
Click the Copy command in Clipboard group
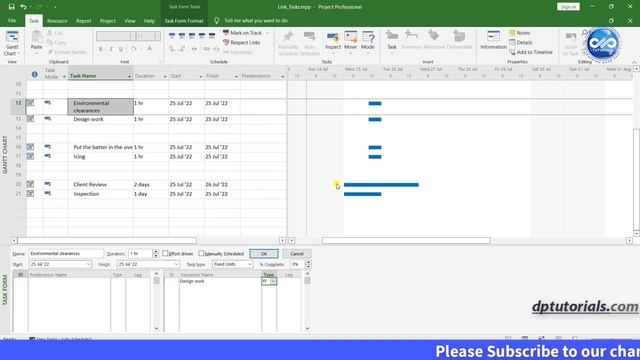pyautogui.click(x=56, y=42)
